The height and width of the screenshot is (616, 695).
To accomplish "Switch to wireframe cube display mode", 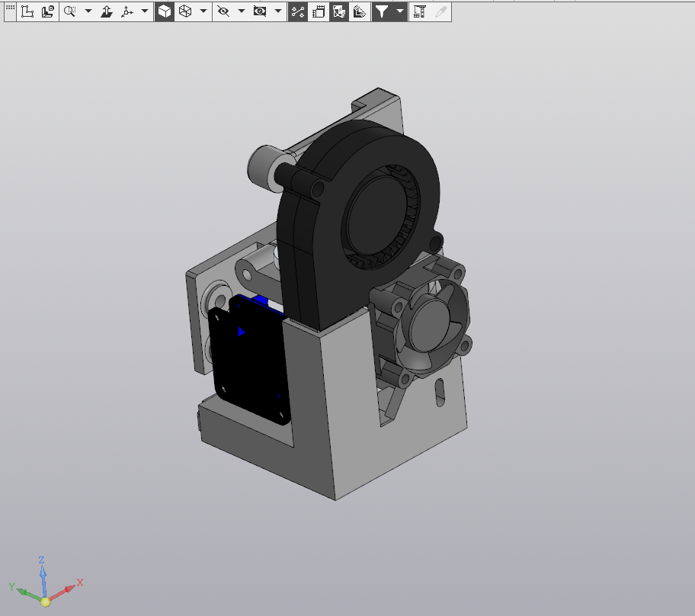I will click(185, 11).
